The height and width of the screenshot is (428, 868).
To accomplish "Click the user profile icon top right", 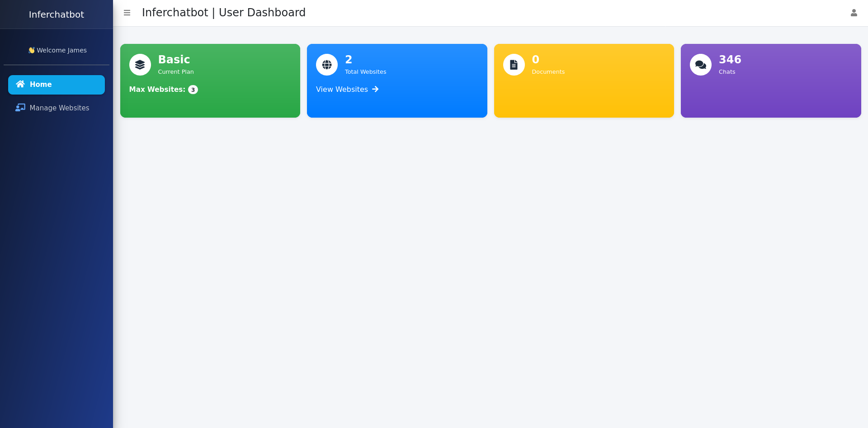I will pos(854,13).
